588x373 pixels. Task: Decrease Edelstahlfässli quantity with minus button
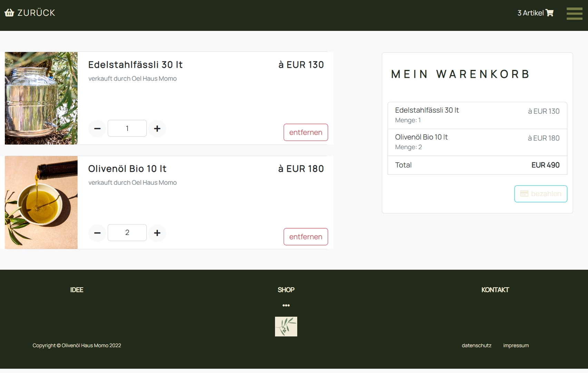point(97,128)
